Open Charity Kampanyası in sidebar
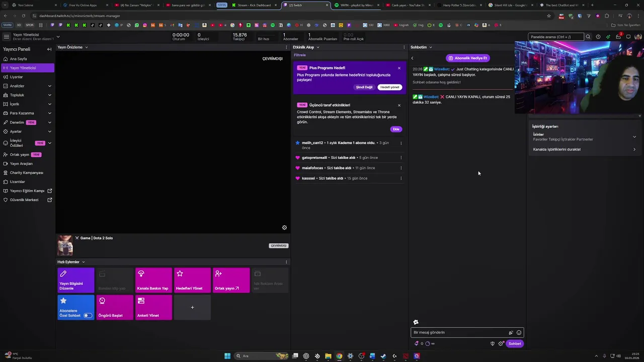 click(x=28, y=172)
